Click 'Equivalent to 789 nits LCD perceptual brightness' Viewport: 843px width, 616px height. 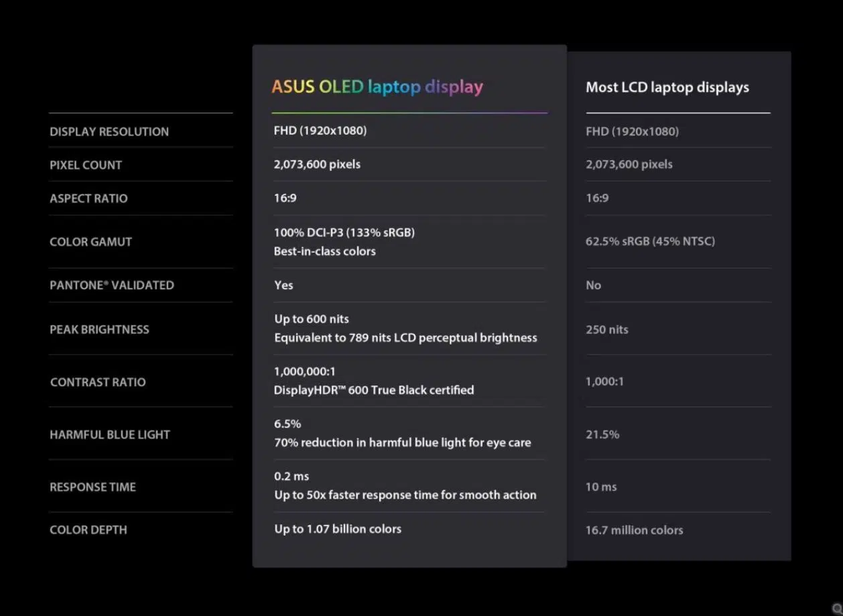tap(405, 338)
